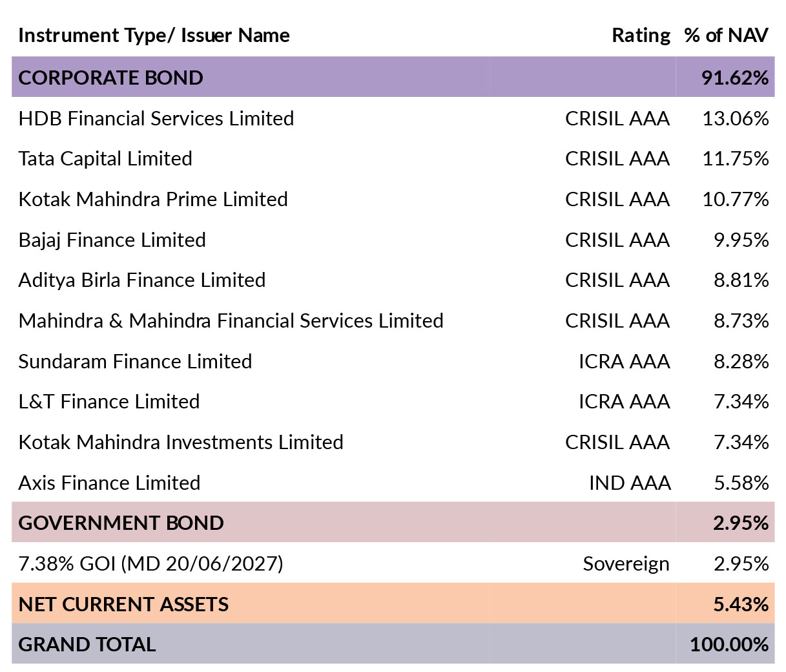
Task: Click the Rating column header
Action: (x=641, y=36)
